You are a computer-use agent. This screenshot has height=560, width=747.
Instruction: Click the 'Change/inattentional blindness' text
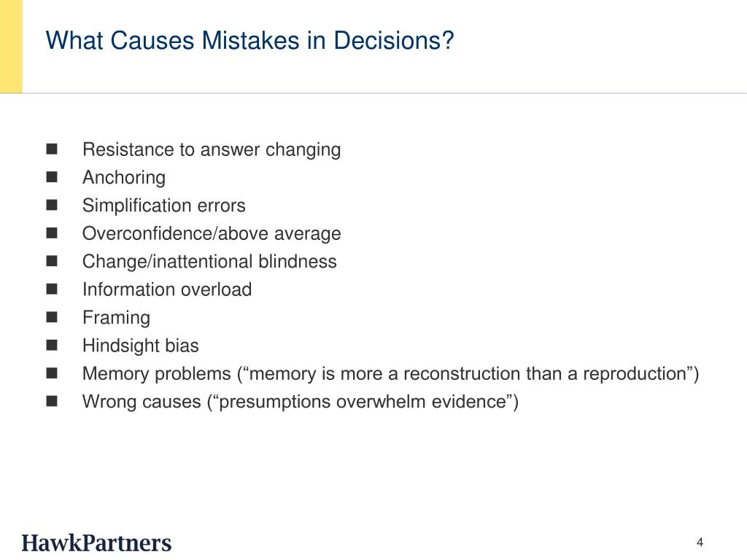[209, 262]
